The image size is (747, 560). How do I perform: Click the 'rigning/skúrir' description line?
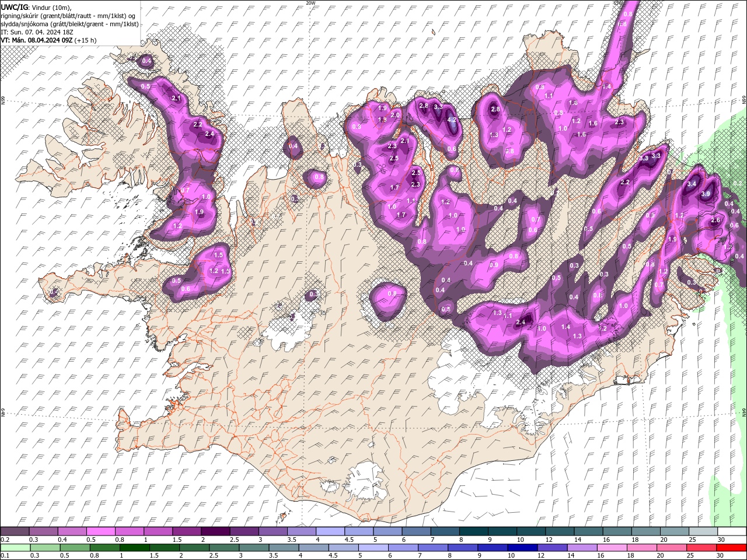point(68,15)
